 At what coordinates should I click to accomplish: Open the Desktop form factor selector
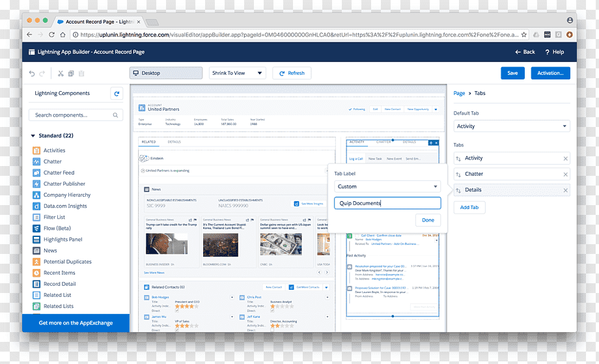tap(166, 73)
